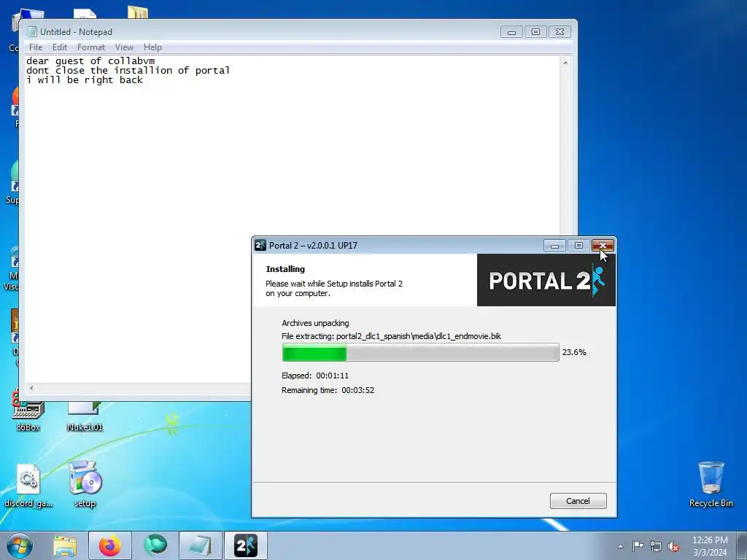
Task: Click the Notepad horizontal scroll left arrow
Action: (x=31, y=388)
